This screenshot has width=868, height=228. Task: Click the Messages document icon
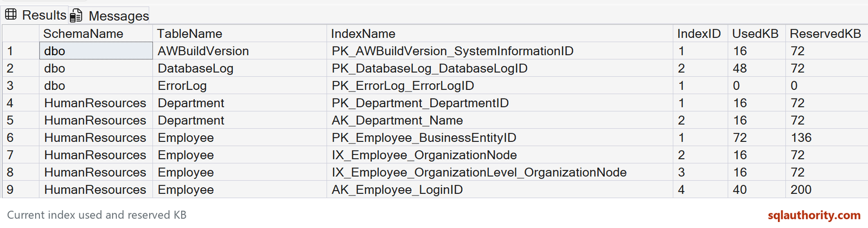coord(76,16)
